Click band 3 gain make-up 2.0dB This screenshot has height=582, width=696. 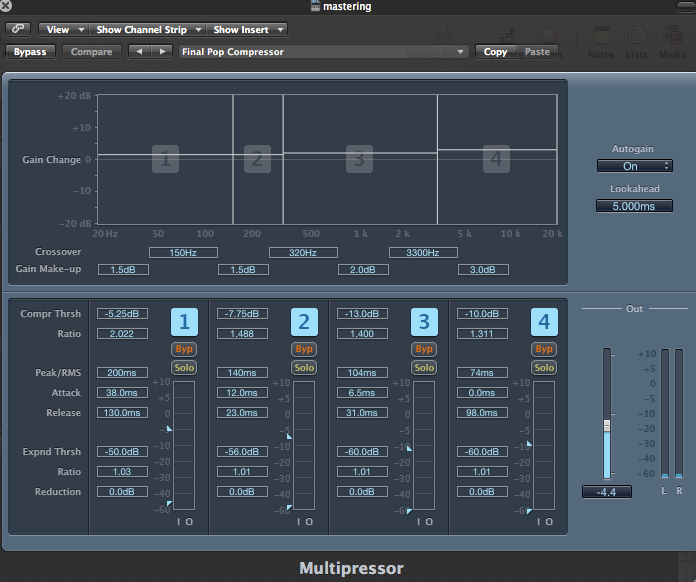363,269
